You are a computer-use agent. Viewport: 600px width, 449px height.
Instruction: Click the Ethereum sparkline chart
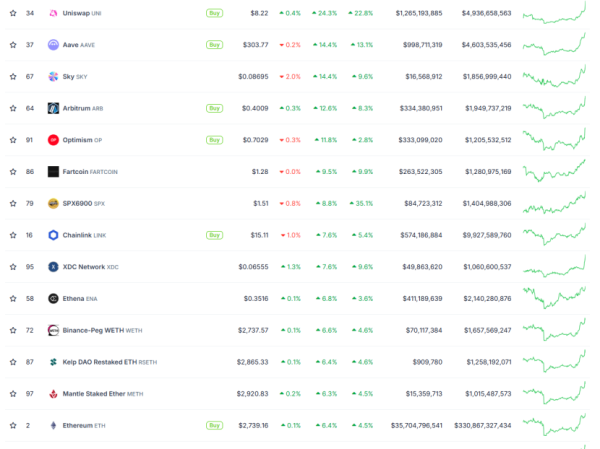pyautogui.click(x=554, y=425)
